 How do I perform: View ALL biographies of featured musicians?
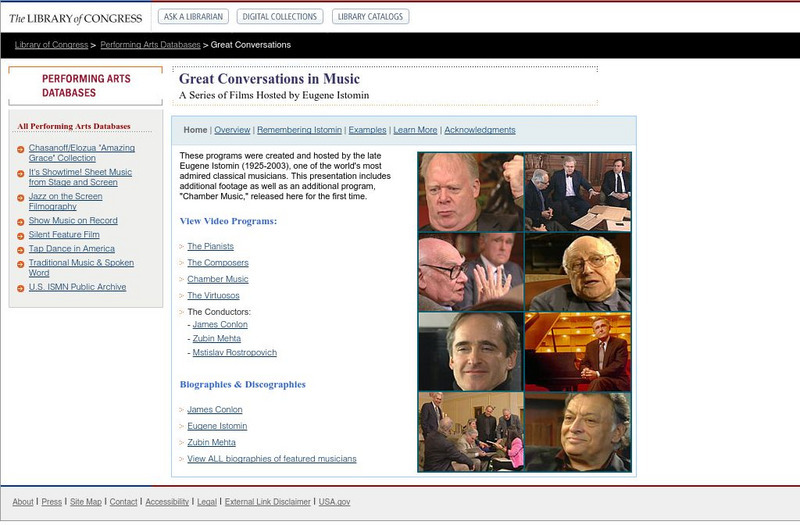[x=272, y=459]
